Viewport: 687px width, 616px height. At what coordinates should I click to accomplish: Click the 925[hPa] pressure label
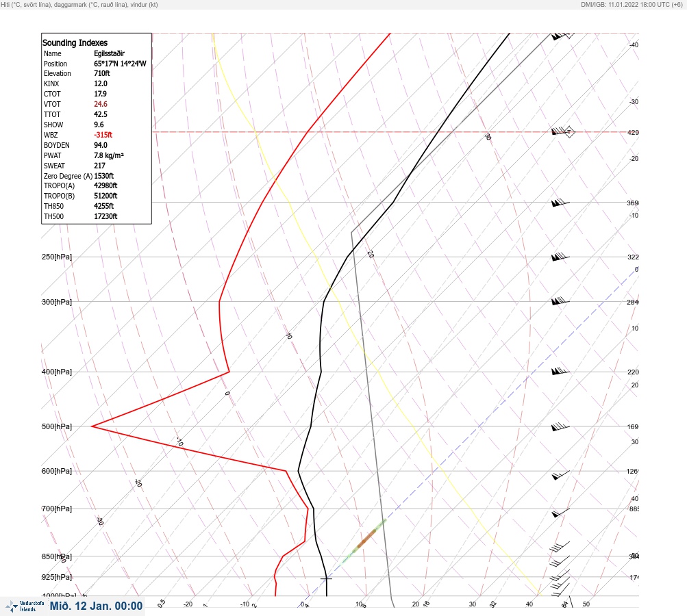(x=57, y=577)
